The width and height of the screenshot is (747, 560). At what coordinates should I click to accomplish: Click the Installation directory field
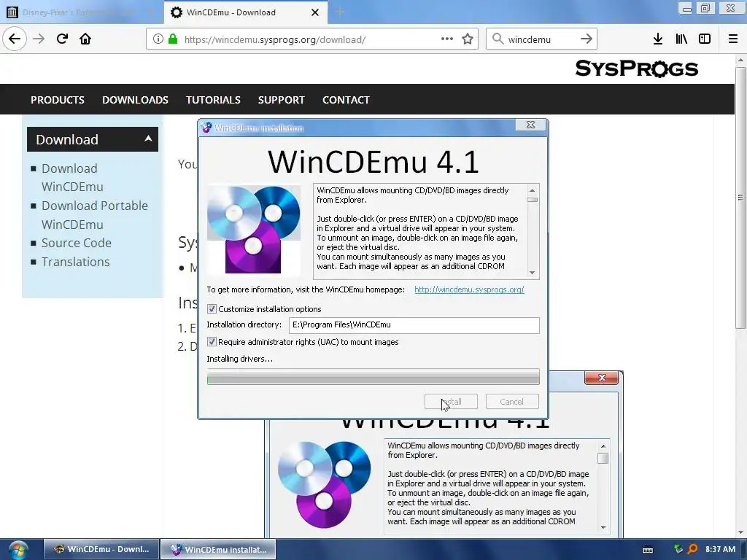[414, 324]
